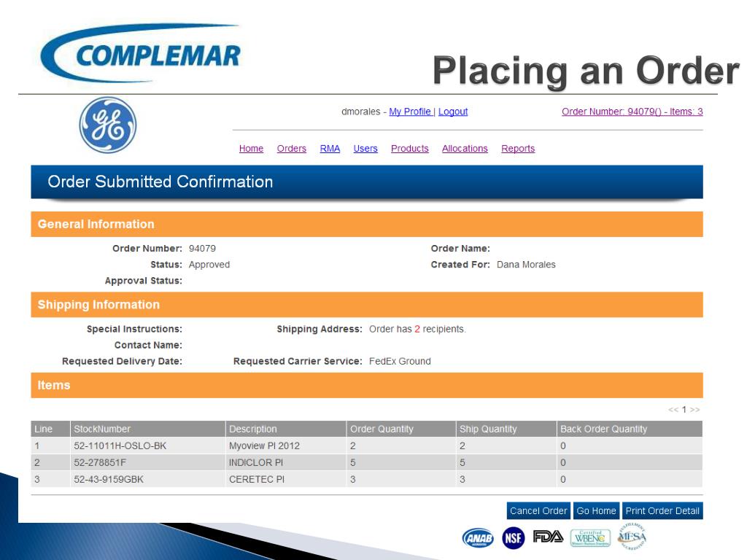Click the NSF certification badge
The height and width of the screenshot is (560, 747).
click(513, 538)
